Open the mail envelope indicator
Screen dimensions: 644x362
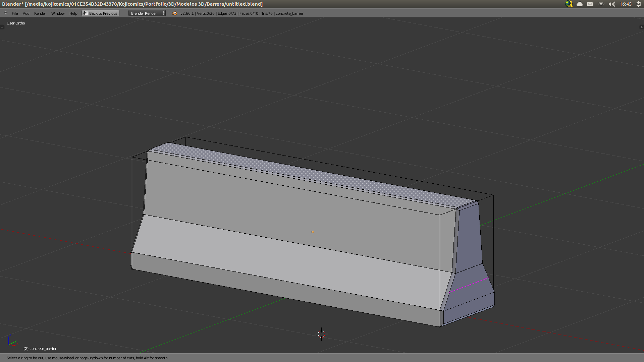click(590, 4)
